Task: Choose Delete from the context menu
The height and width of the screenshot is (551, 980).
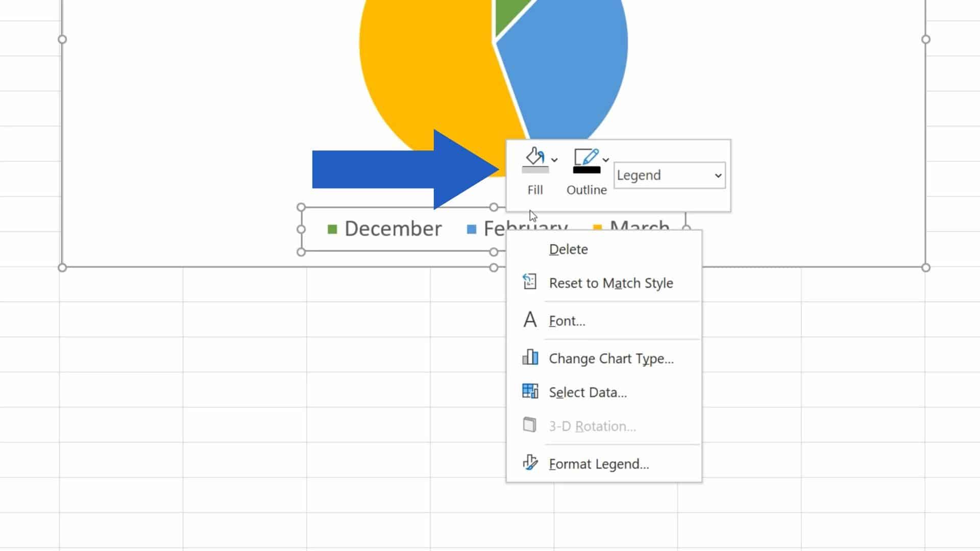Action: [604, 249]
